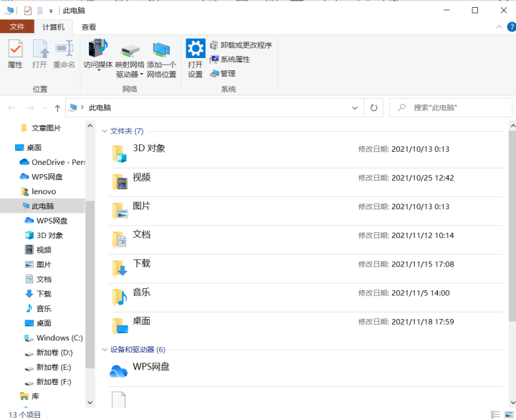
Task: Open the 下载 (Downloads) folder in the file list
Action: 142,264
